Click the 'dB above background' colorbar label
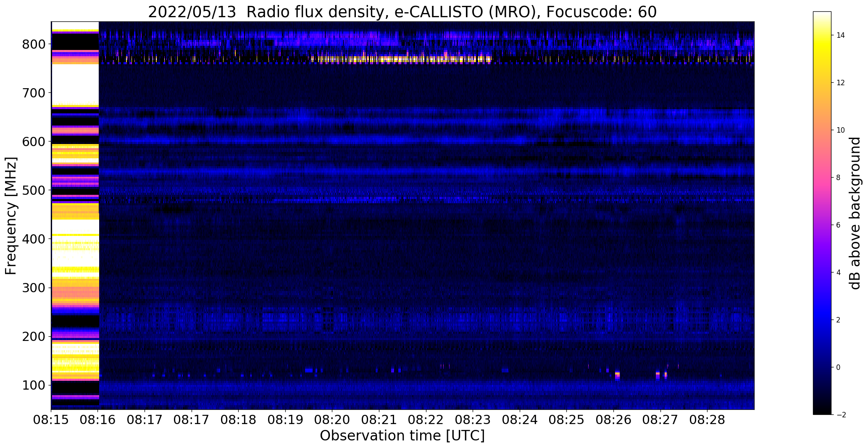 click(x=855, y=213)
